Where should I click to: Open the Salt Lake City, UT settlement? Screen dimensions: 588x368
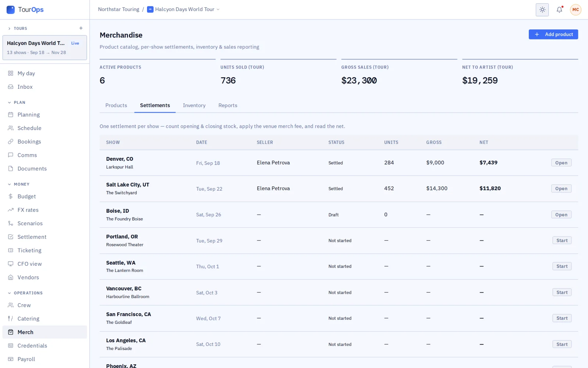point(561,189)
